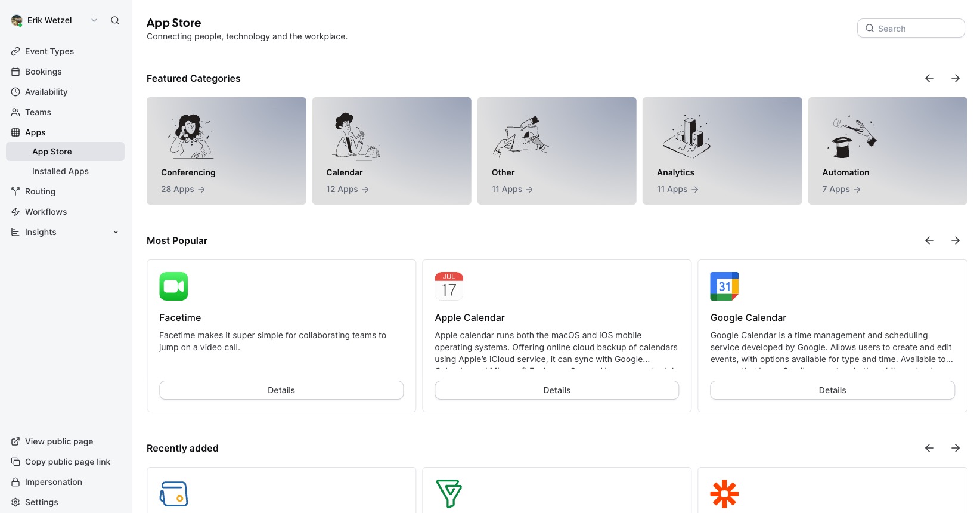The image size is (980, 513).
Task: Collapse the Apps sidebar menu
Action: (x=35, y=132)
